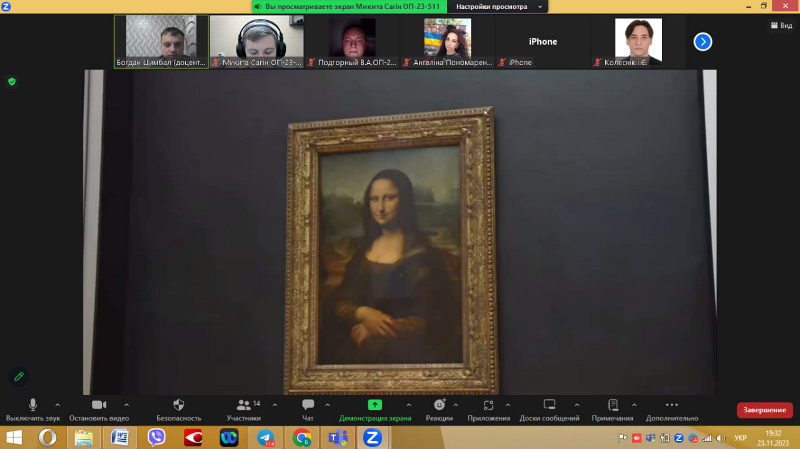Click the Zoom logo in title bar
This screenshot has height=449, width=800.
(x=6, y=7)
